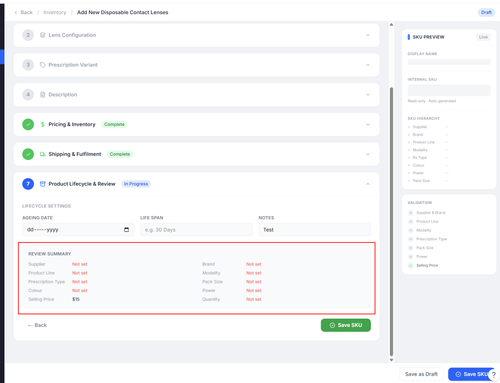Click Colour in SKU Hierarchy
This screenshot has width=500, height=383.
point(418,165)
